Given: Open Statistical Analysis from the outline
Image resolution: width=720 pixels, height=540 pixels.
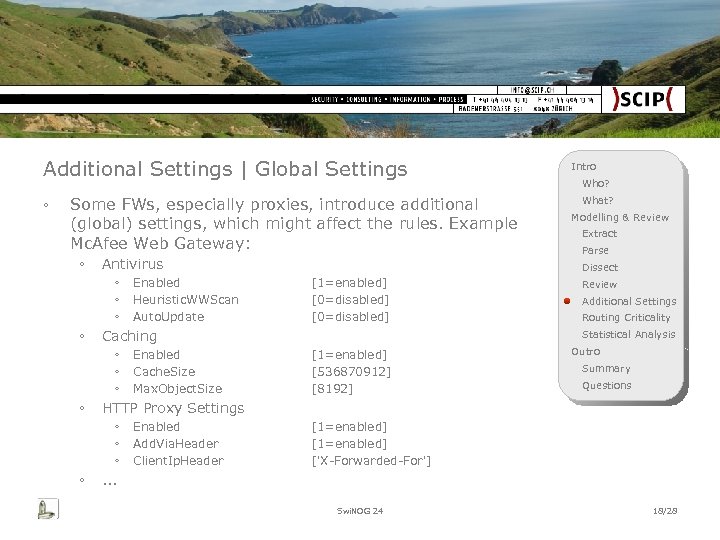Looking at the screenshot, I should [629, 335].
